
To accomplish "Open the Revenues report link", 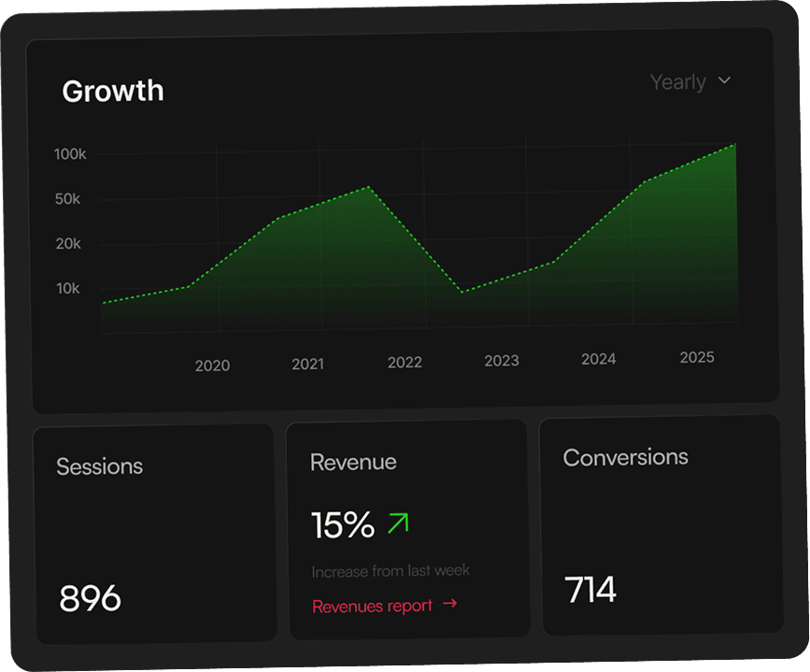I will click(x=372, y=606).
